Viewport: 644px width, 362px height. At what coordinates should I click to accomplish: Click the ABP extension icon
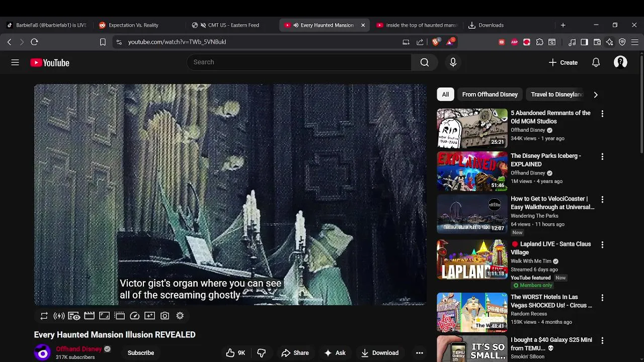(514, 42)
